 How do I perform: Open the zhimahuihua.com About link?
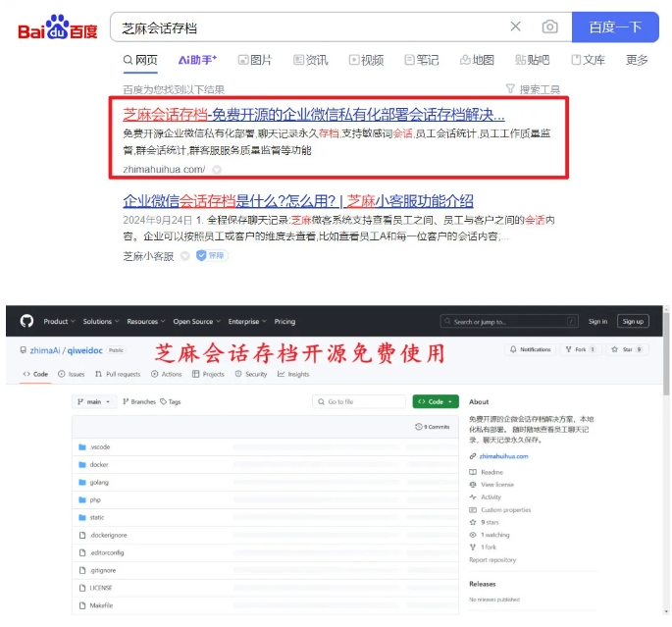point(503,456)
